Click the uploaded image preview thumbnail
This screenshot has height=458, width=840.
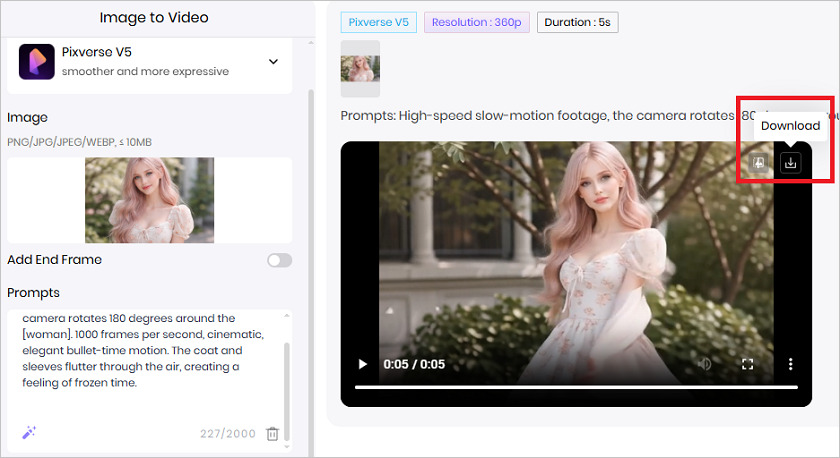pos(149,200)
